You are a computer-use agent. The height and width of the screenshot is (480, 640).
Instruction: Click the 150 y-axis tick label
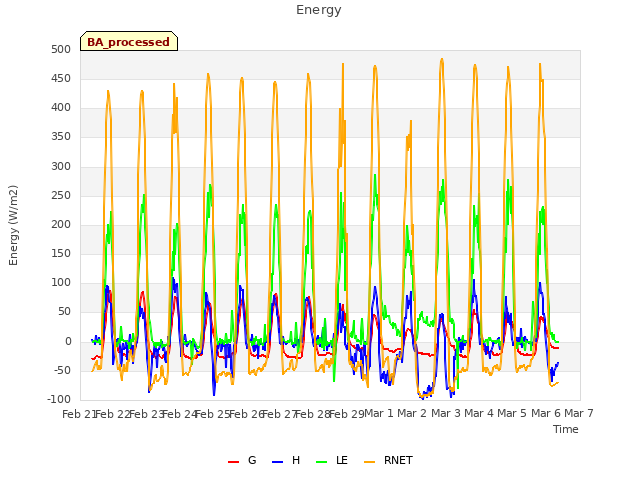tap(61, 253)
